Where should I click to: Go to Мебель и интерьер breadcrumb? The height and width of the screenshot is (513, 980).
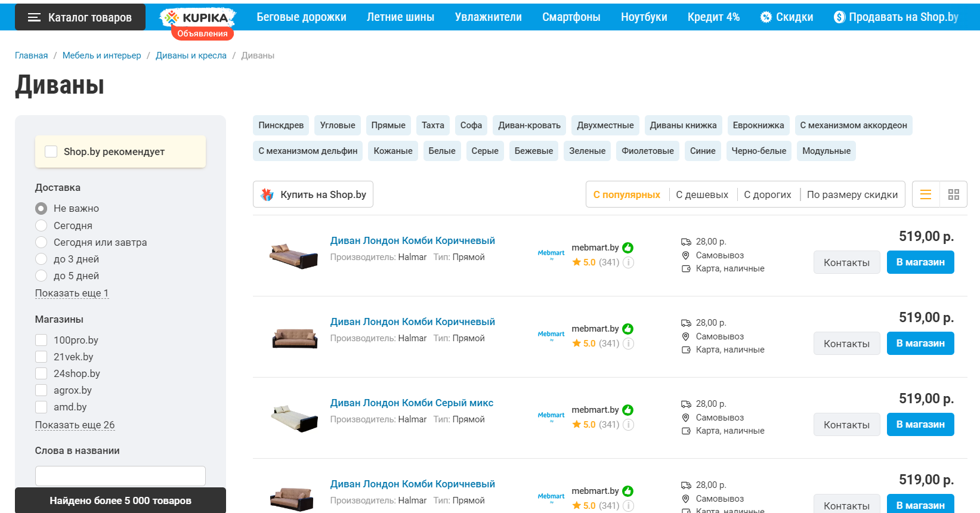click(101, 55)
